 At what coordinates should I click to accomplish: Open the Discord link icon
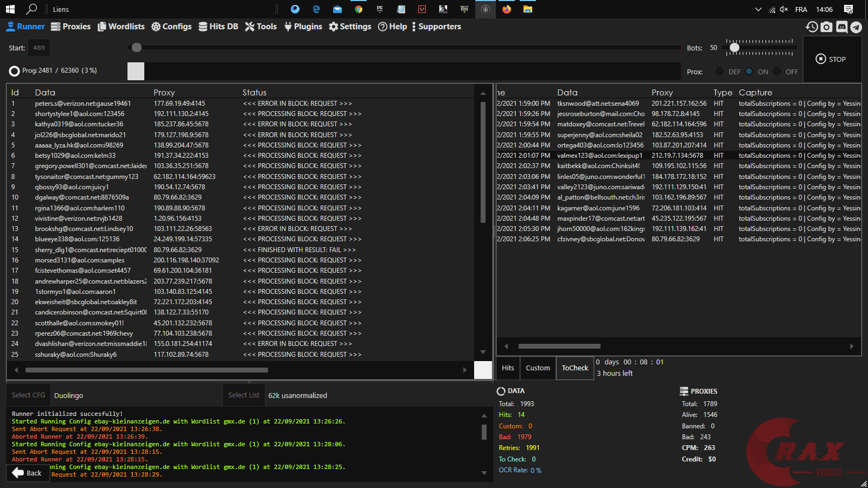(x=841, y=27)
